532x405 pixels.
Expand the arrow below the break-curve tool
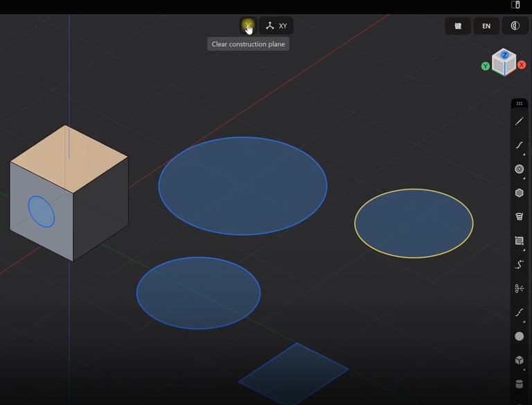(524, 321)
